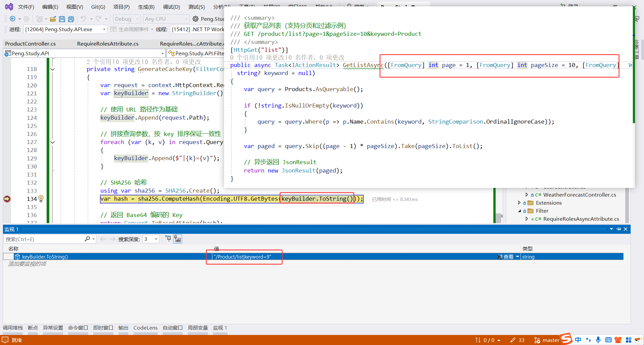Open the 局部变量 locals tab
644x345 pixels.
coord(198,328)
